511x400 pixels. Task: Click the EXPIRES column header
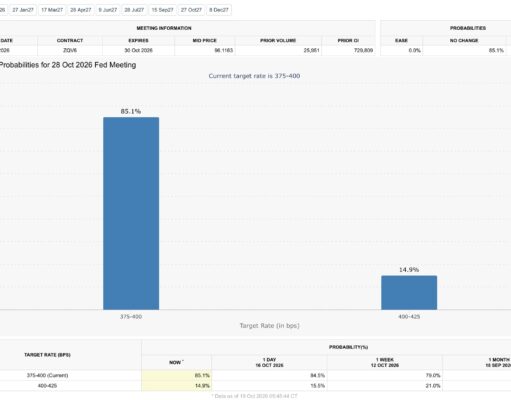138,40
